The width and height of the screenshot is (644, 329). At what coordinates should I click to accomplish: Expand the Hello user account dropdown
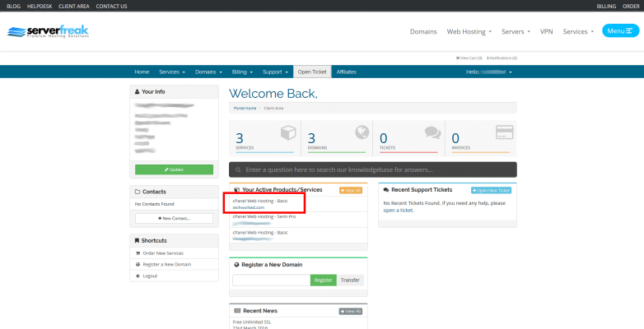488,72
